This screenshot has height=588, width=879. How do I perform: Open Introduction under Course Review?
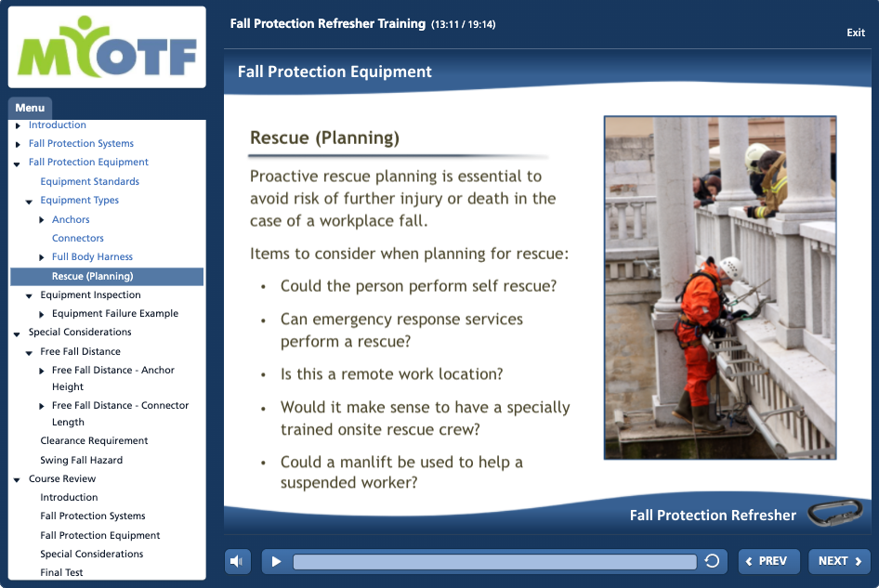(69, 497)
